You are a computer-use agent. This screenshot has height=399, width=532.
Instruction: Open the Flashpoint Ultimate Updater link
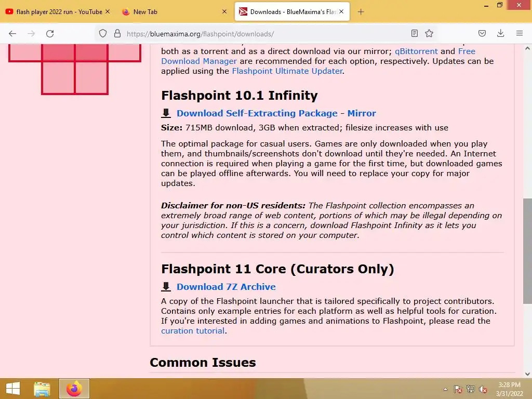287,71
